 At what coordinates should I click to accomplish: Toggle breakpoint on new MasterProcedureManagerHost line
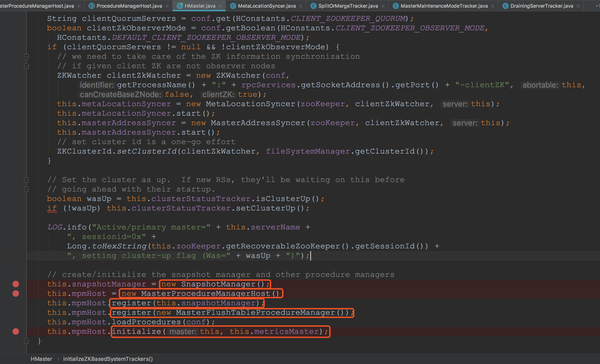(x=16, y=293)
